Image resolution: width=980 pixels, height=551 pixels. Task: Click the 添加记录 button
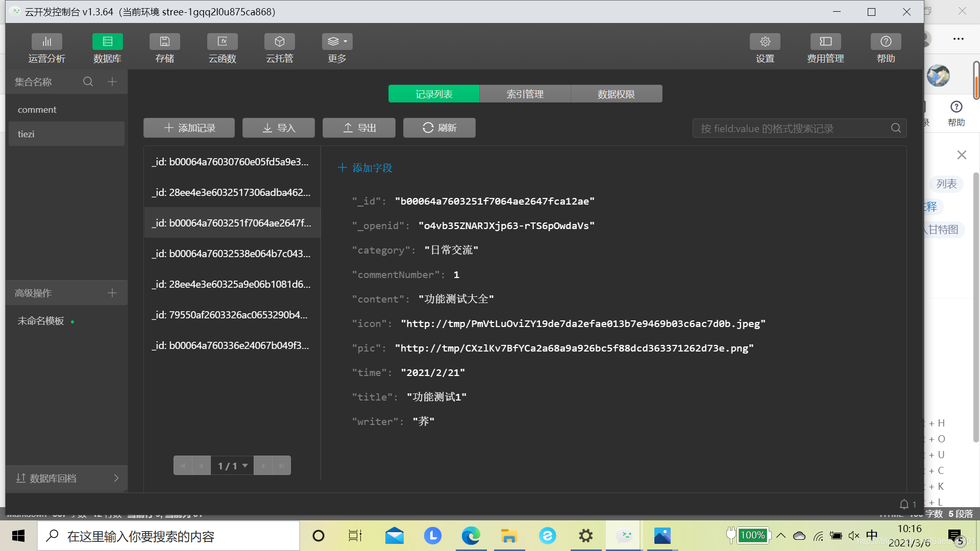(189, 128)
